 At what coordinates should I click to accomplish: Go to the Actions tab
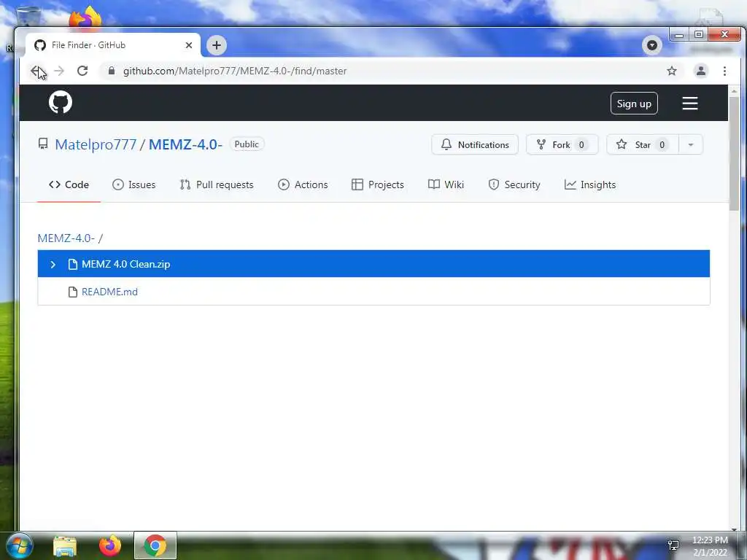(x=303, y=184)
